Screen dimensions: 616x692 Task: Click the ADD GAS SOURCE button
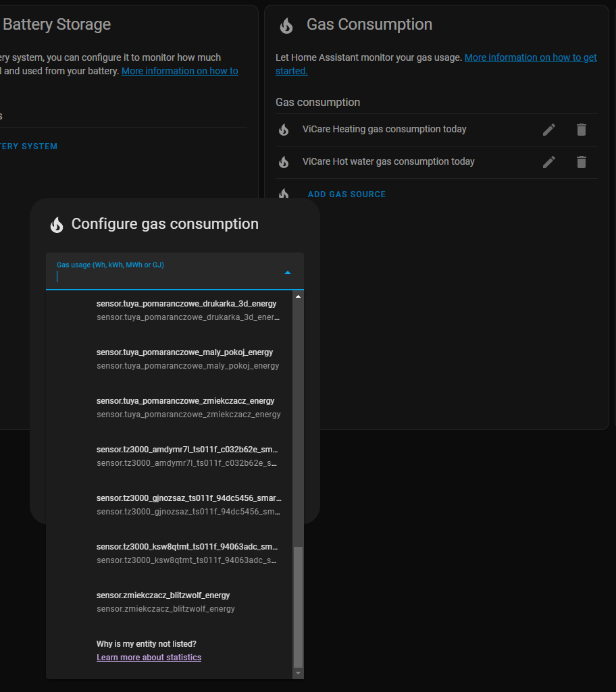coord(346,194)
